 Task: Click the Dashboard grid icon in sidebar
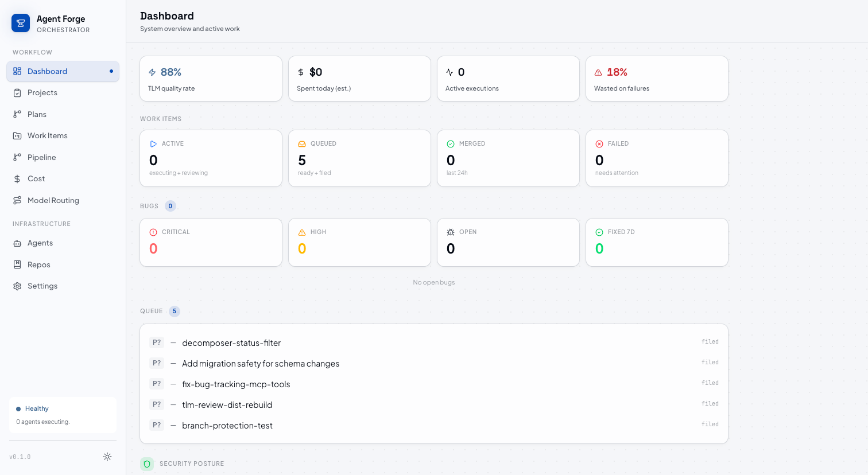[17, 71]
